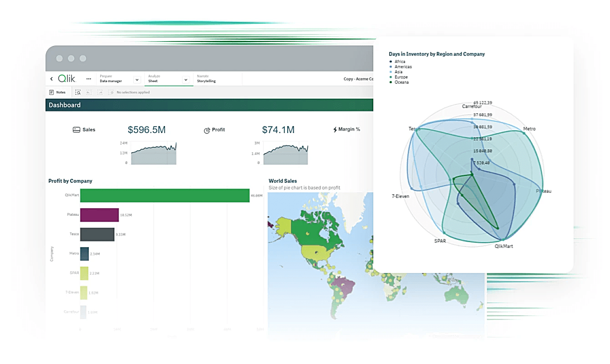Select the Metro dark blue bar
The height and width of the screenshot is (364, 610).
[x=84, y=254]
